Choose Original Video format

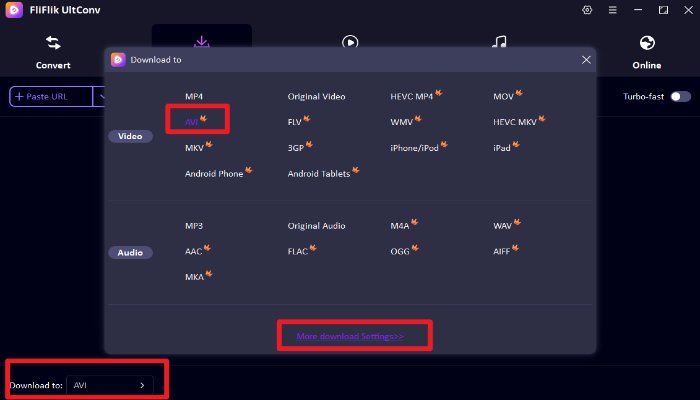point(317,96)
